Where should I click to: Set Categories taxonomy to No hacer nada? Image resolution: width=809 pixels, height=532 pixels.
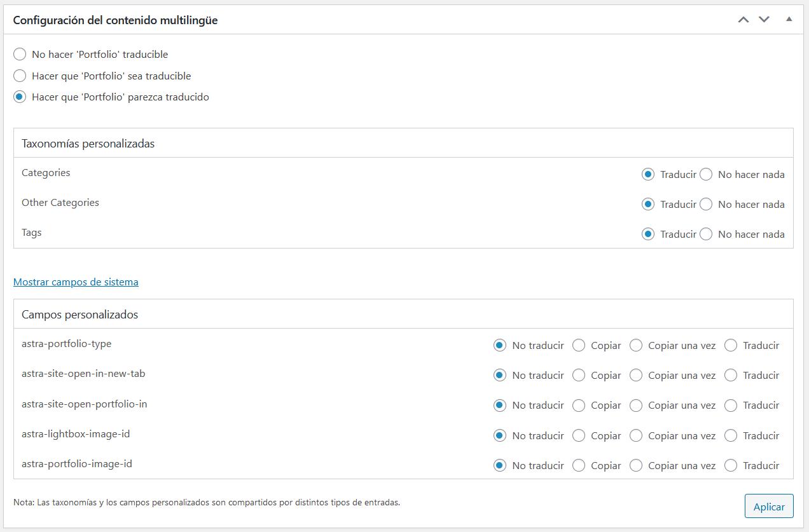pyautogui.click(x=705, y=174)
